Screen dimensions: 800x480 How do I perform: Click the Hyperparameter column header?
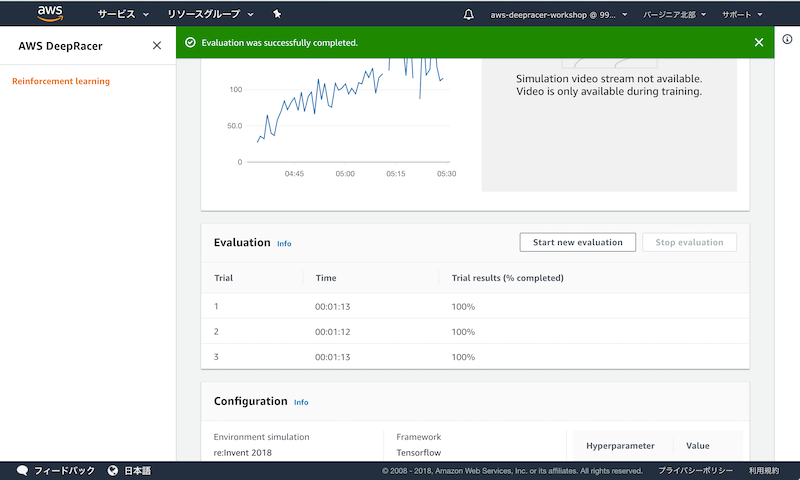click(x=620, y=446)
